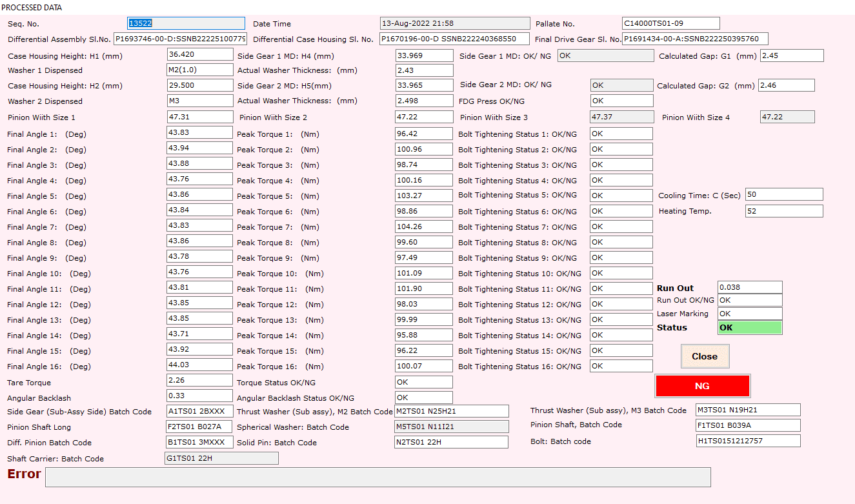Click the Side Gear 1 MD H4 value field
Image resolution: width=855 pixels, height=504 pixels.
(425, 55)
